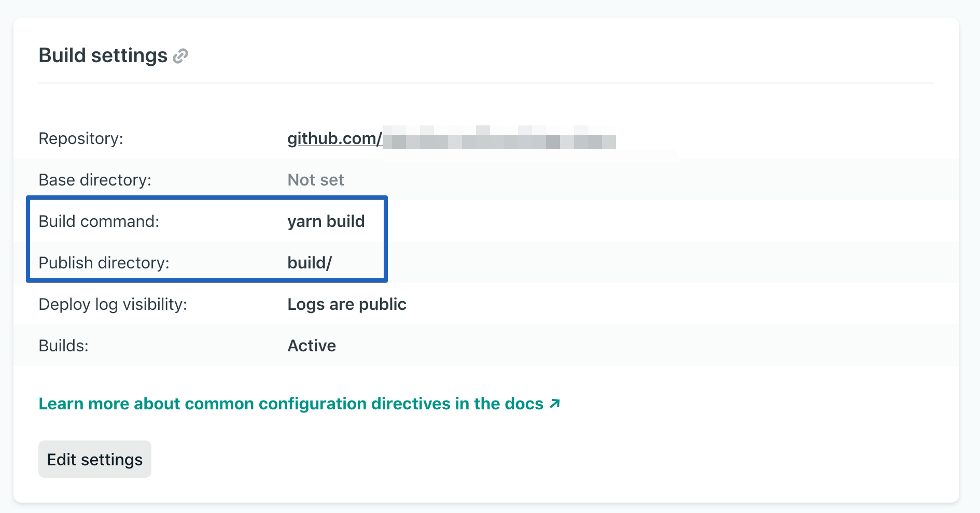Click the Edit settings button
The height and width of the screenshot is (513, 980).
pos(94,459)
